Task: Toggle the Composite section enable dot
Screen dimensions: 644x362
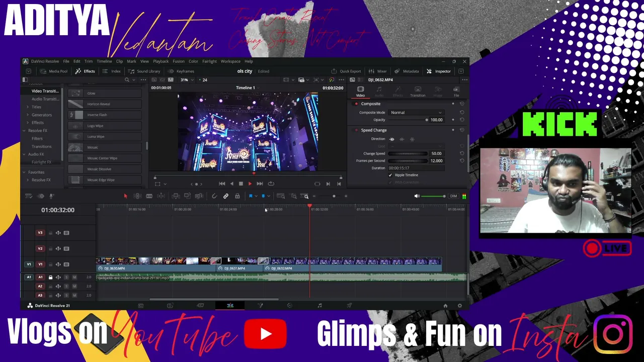Action: 356,104
